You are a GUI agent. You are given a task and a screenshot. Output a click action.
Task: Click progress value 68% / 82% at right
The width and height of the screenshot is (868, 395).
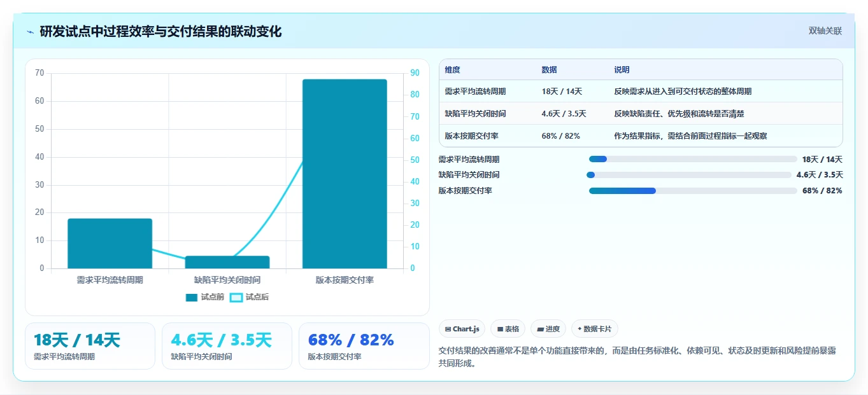822,191
